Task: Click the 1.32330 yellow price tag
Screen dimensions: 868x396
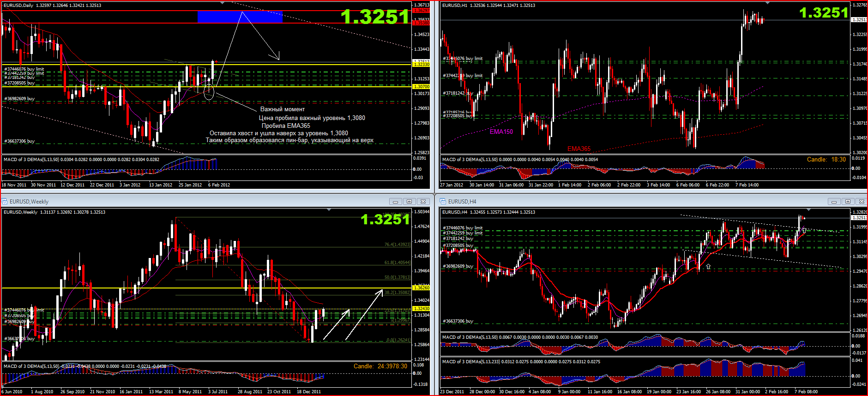Action: [x=421, y=65]
